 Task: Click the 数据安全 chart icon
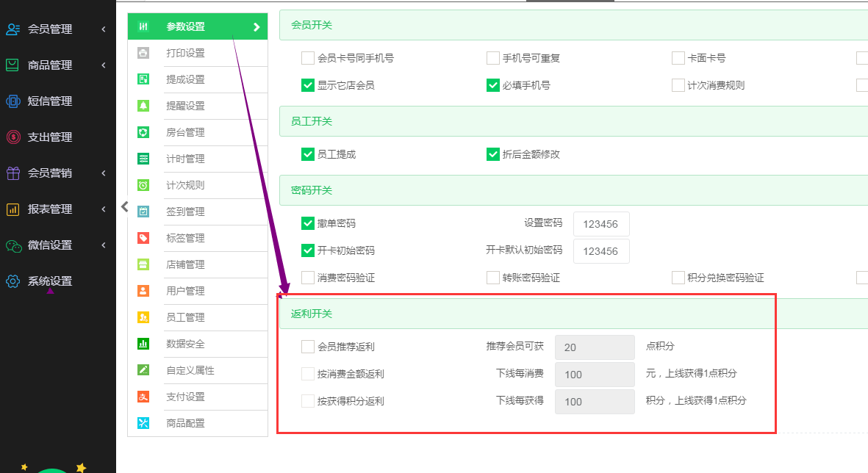pyautogui.click(x=143, y=344)
